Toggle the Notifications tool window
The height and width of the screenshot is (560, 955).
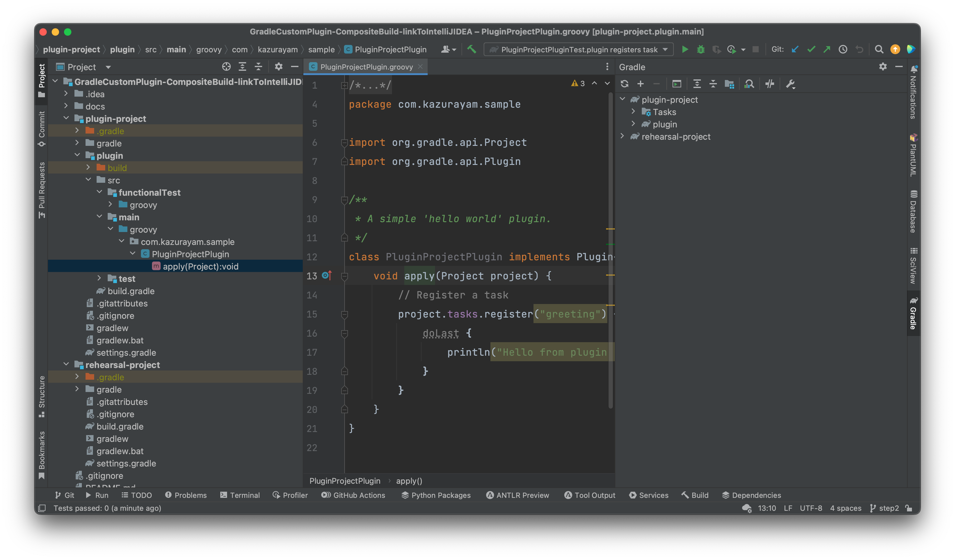pyautogui.click(x=913, y=92)
